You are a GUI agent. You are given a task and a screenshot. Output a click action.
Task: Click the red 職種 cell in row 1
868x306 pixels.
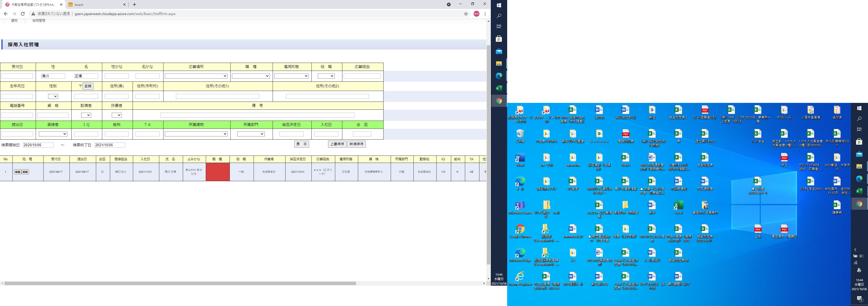tap(218, 172)
